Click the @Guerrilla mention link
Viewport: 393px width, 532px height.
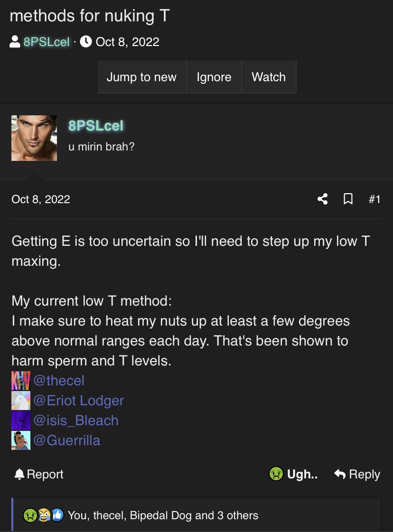tap(67, 440)
